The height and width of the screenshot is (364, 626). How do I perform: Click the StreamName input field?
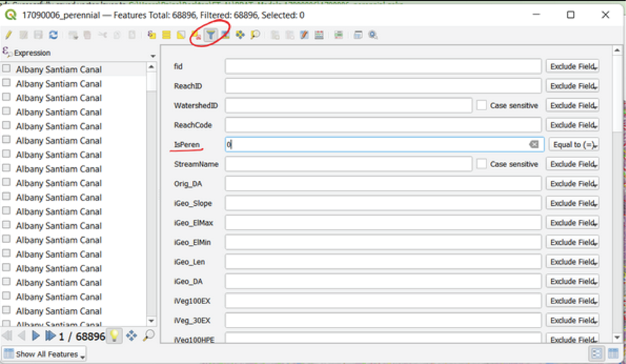(348, 164)
